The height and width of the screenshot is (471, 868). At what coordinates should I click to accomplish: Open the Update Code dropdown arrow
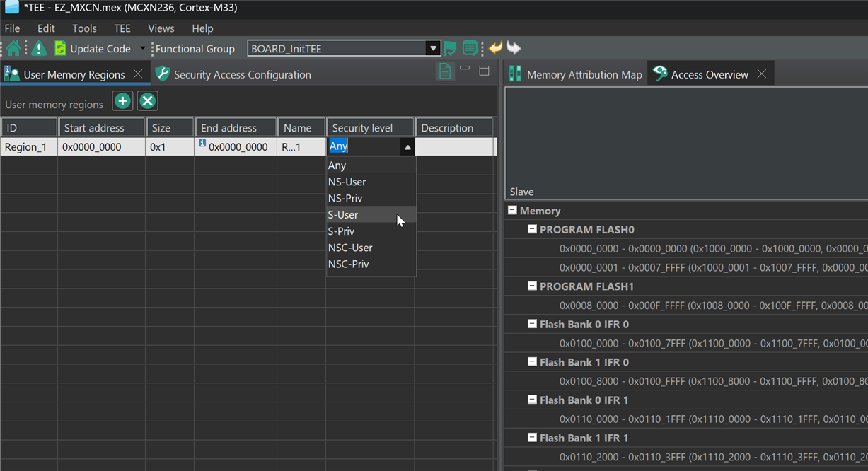click(142, 49)
